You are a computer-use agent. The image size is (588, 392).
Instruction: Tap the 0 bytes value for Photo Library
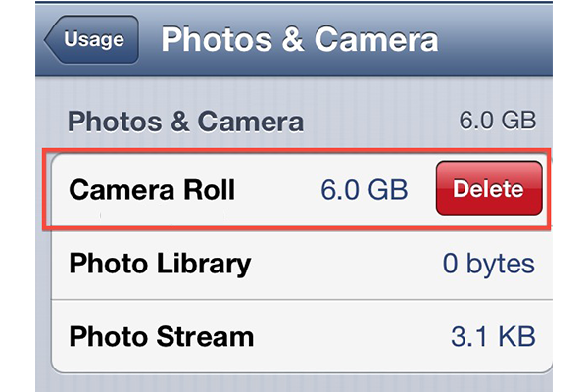point(489,264)
